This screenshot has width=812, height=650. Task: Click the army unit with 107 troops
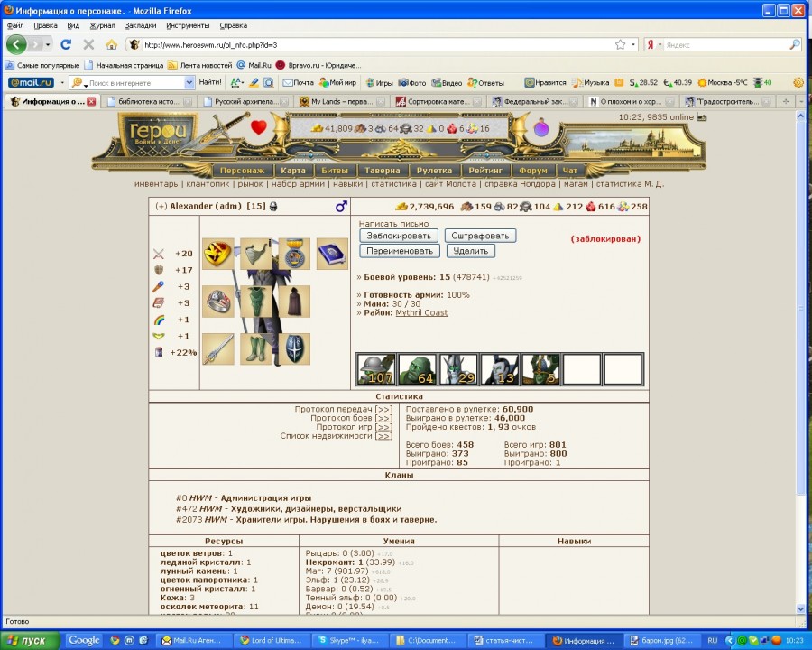coord(376,369)
